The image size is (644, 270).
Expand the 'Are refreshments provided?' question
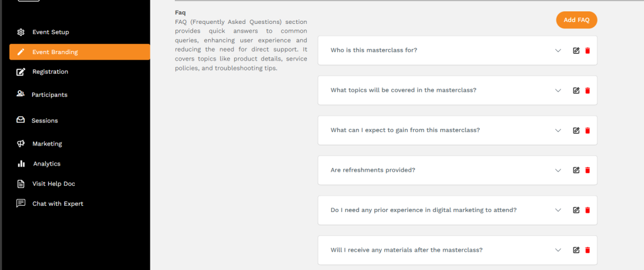pyautogui.click(x=558, y=170)
